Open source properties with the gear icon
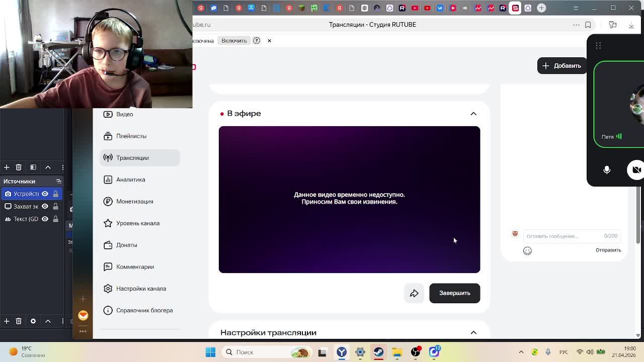Screen dimensions: 644x362 (33, 321)
